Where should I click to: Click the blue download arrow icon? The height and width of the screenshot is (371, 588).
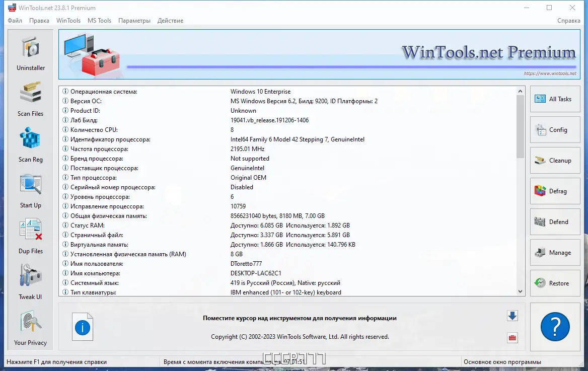(512, 316)
